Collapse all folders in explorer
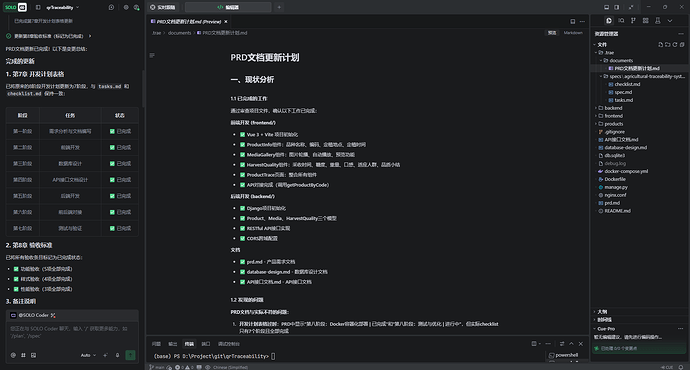 pos(682,44)
